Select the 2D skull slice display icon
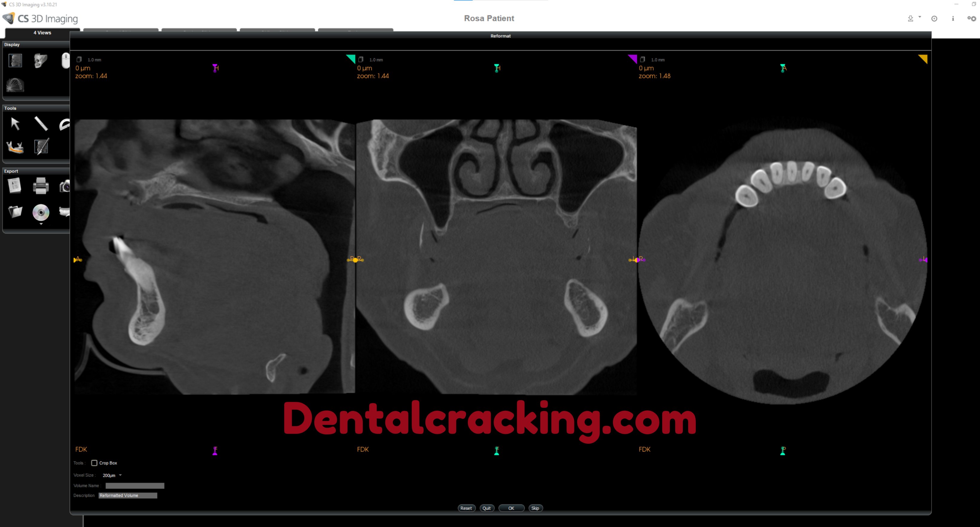The height and width of the screenshot is (527, 980). [x=15, y=60]
